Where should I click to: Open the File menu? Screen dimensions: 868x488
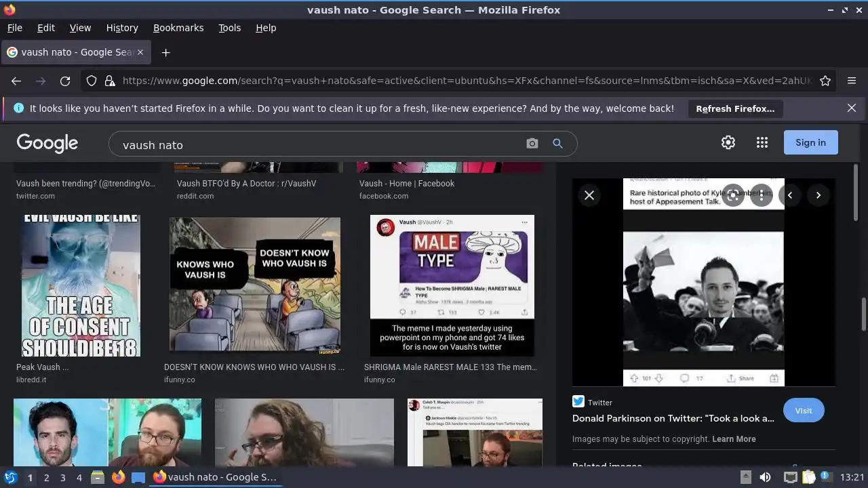(x=14, y=28)
